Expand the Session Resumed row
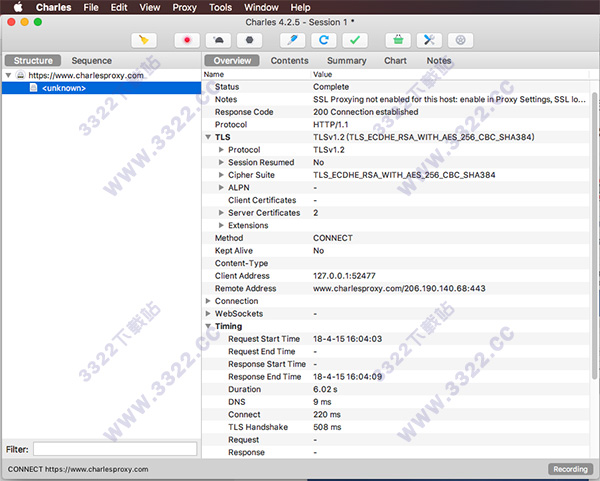600x481 pixels. [x=221, y=162]
